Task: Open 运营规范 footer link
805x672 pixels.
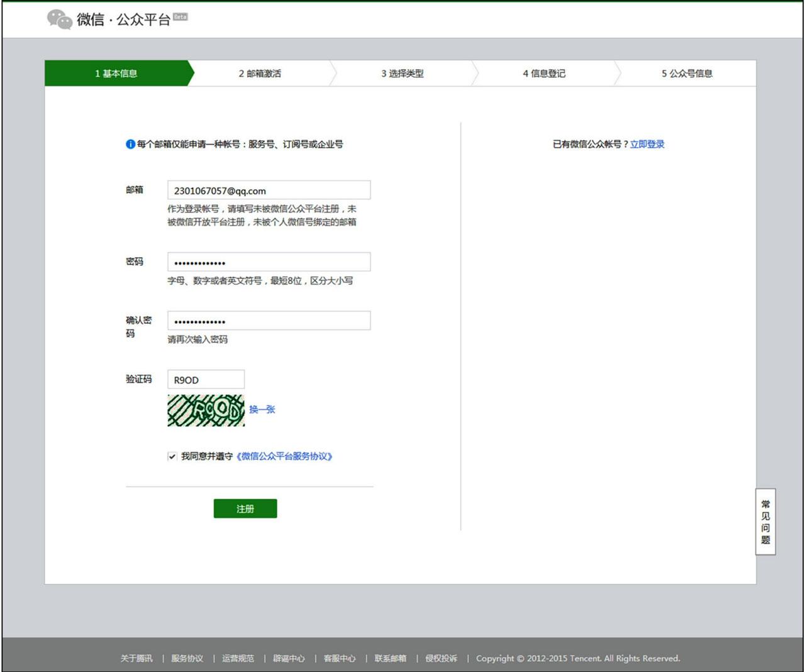Action: pos(238,658)
